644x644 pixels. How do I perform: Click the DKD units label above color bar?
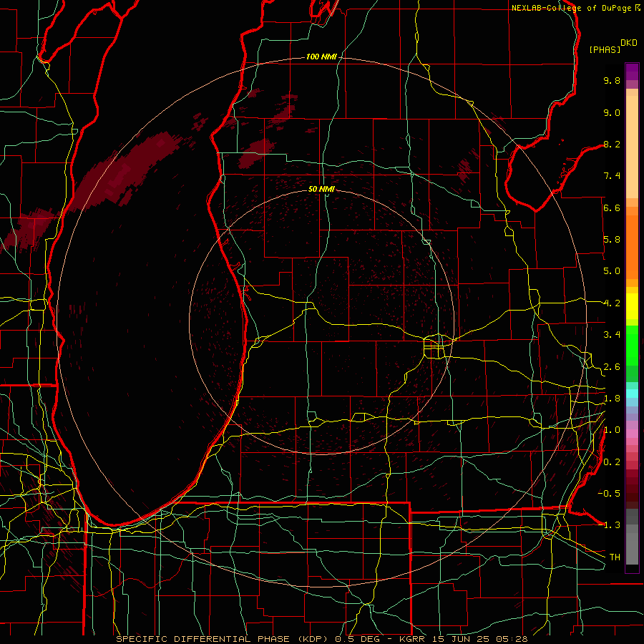pos(629,43)
